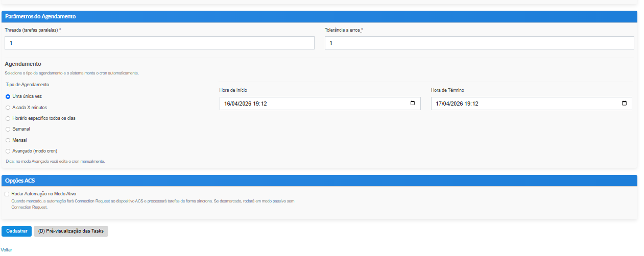
Task: Enable 'Rodar Automação no Modo Ativo' checkbox
Action: 7,194
